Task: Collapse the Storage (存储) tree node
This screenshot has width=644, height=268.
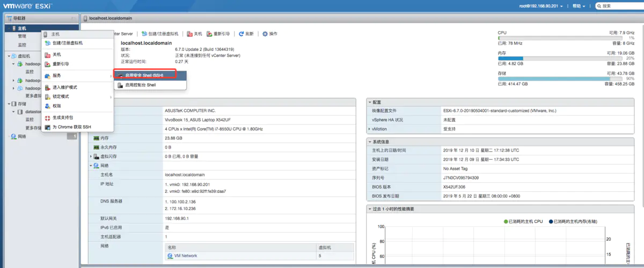Action: (9, 104)
